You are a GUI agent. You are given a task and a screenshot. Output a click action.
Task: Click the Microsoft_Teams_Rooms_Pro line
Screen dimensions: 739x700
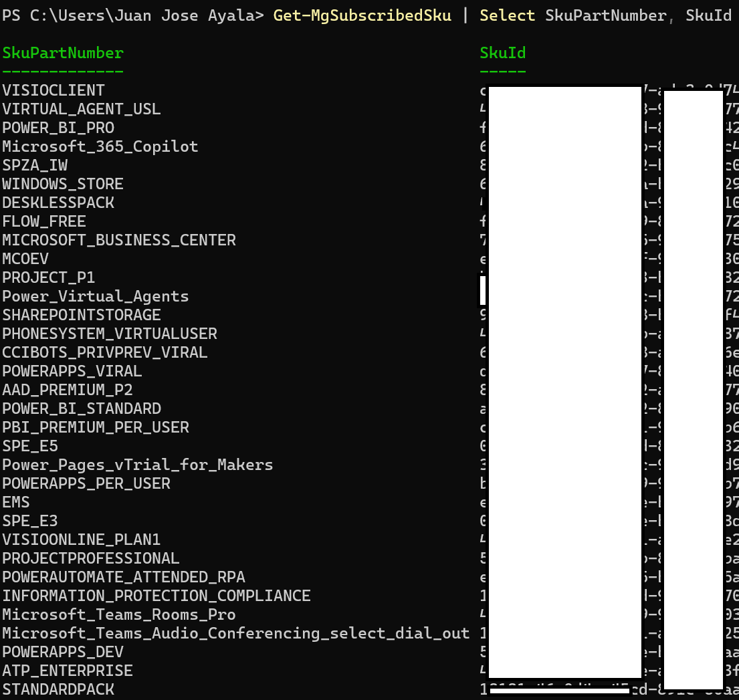[x=119, y=614]
